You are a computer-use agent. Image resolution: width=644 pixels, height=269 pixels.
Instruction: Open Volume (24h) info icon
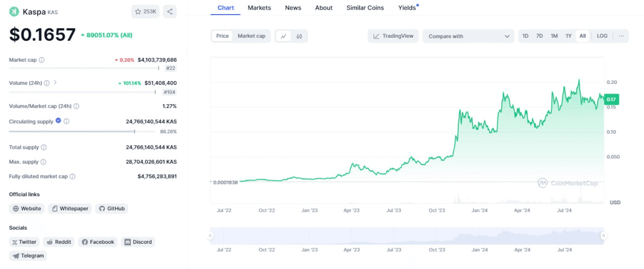coord(47,83)
